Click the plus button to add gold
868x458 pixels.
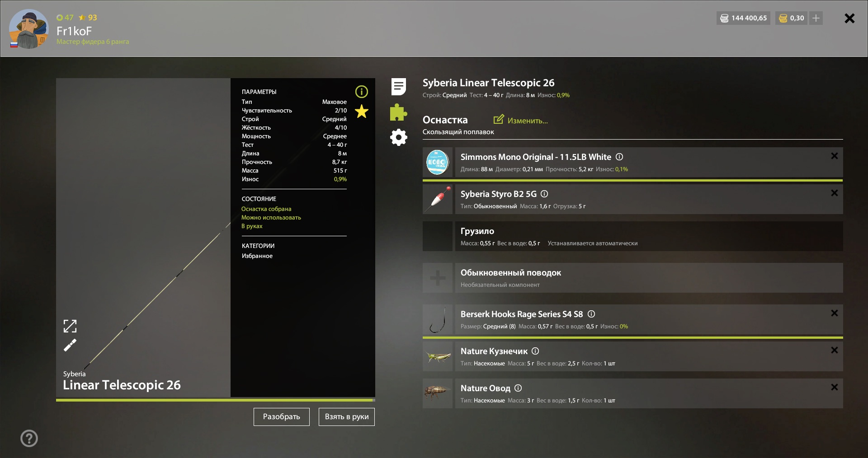tap(816, 18)
